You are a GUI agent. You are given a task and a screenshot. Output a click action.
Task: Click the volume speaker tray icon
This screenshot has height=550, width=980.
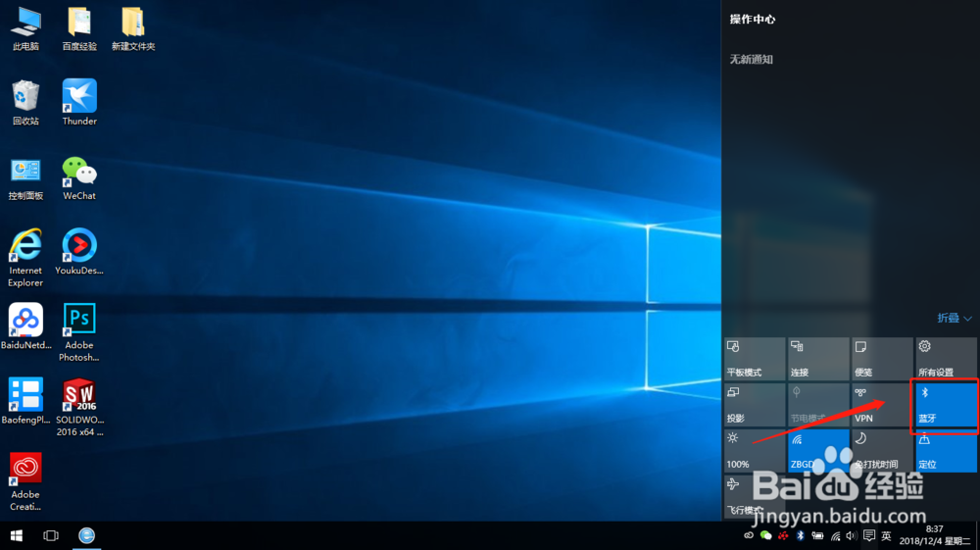tap(852, 535)
